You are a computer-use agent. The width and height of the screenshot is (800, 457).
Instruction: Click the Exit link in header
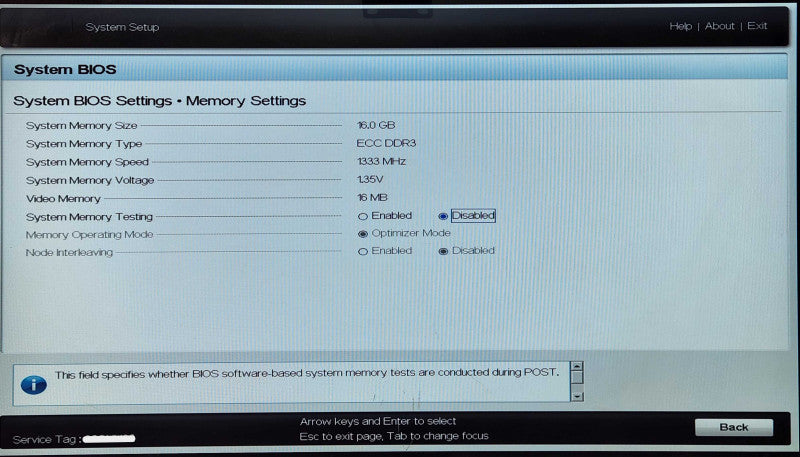tap(757, 26)
